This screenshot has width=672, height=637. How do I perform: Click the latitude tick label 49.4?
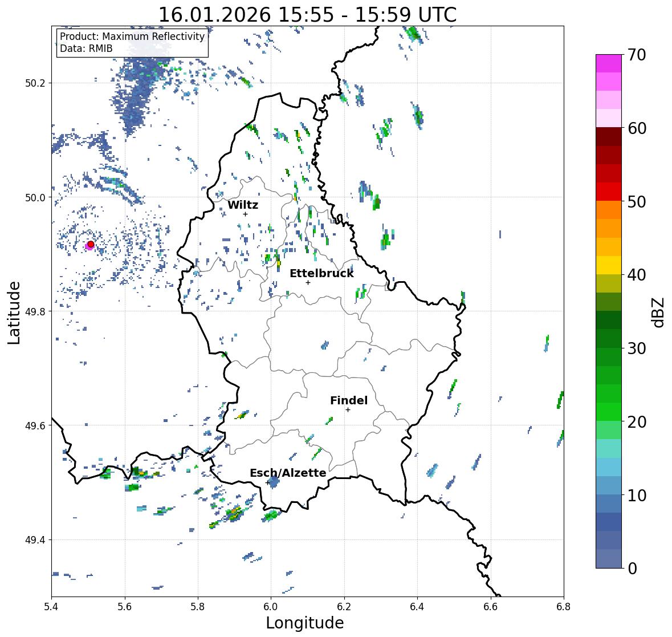coord(35,540)
